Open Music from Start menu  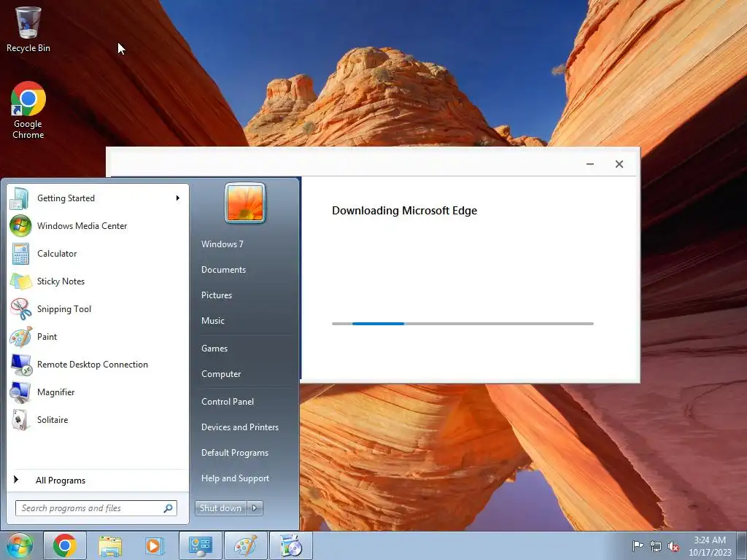213,321
